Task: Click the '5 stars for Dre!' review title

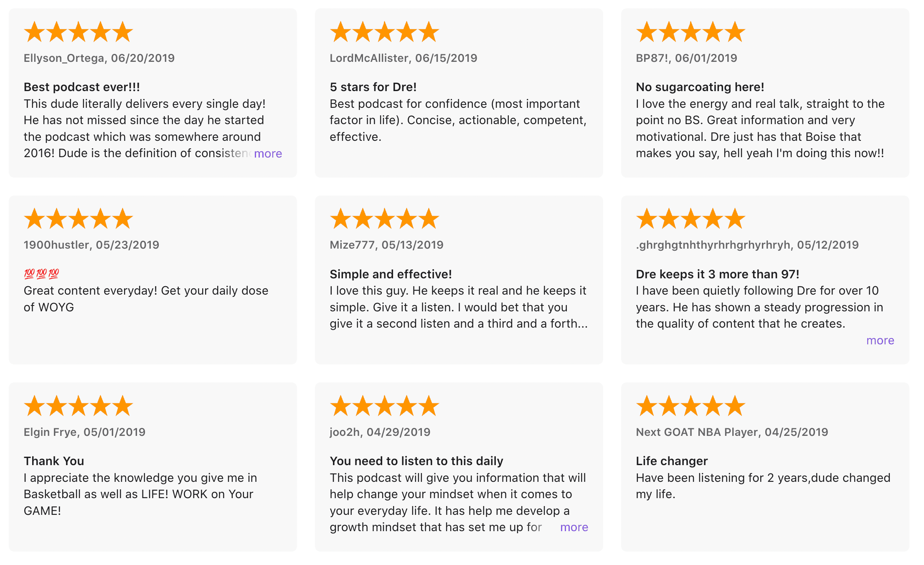Action: [x=373, y=87]
